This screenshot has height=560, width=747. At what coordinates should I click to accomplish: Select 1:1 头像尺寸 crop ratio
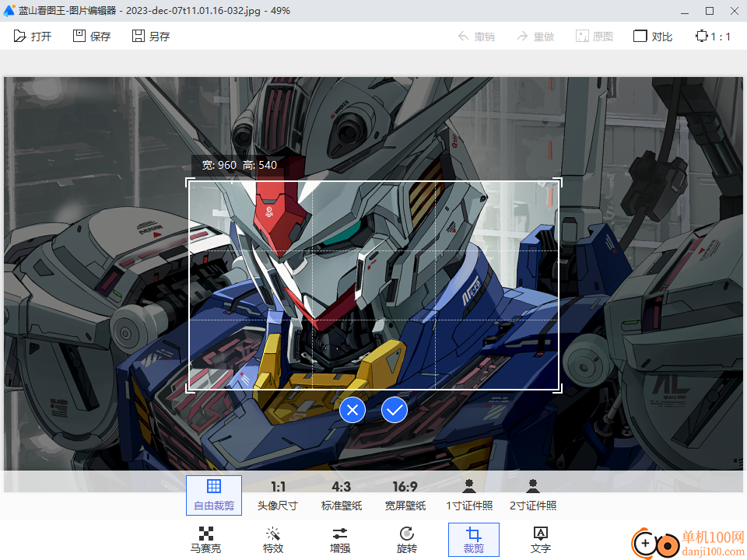coord(278,495)
